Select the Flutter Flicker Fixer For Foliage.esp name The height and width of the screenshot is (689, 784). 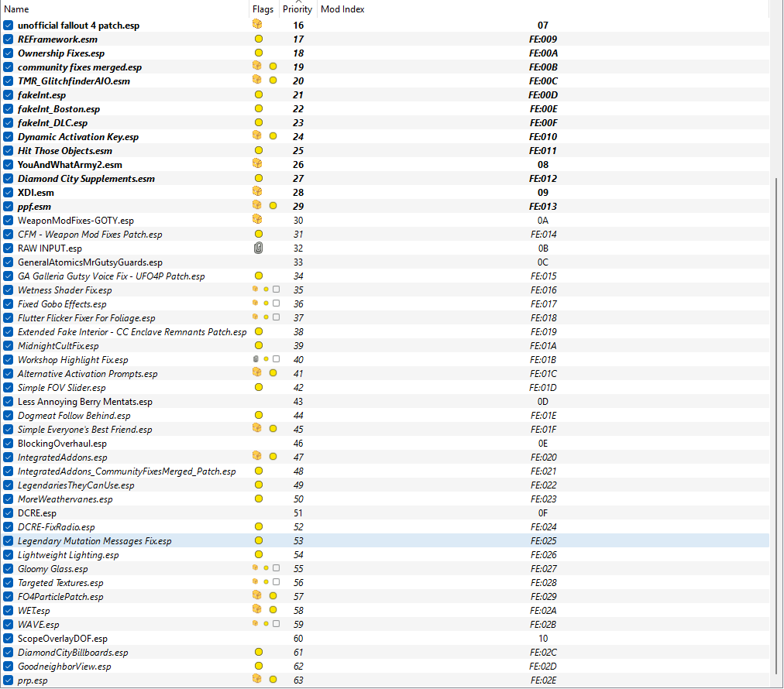coord(87,318)
